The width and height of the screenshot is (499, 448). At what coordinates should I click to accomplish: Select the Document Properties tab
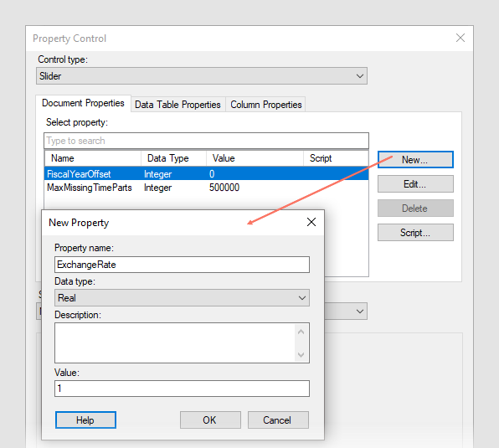coord(83,103)
